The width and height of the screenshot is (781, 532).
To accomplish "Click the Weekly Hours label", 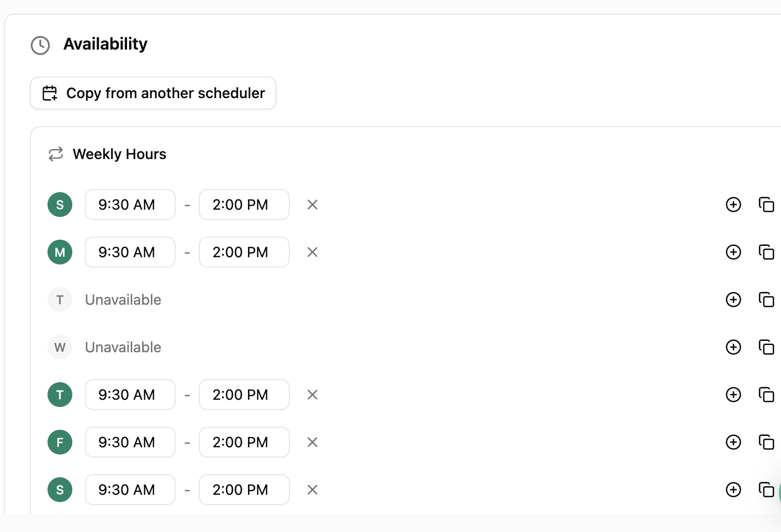I will coord(119,154).
